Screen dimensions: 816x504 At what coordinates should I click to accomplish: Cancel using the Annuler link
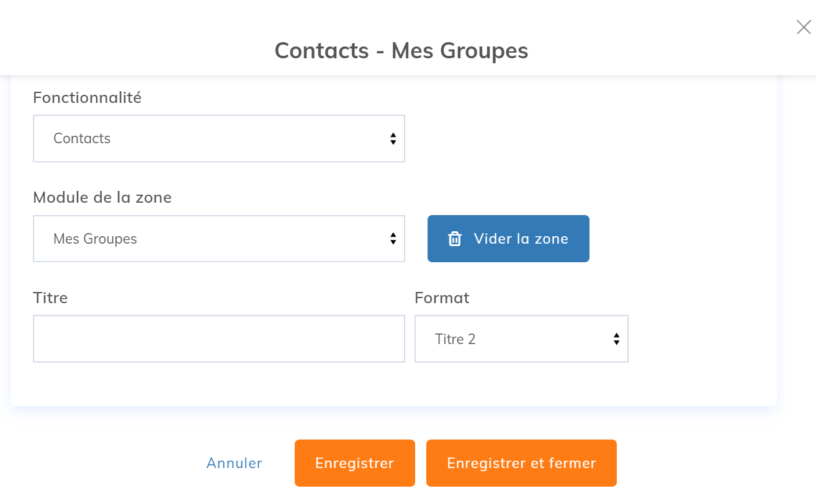pos(234,463)
